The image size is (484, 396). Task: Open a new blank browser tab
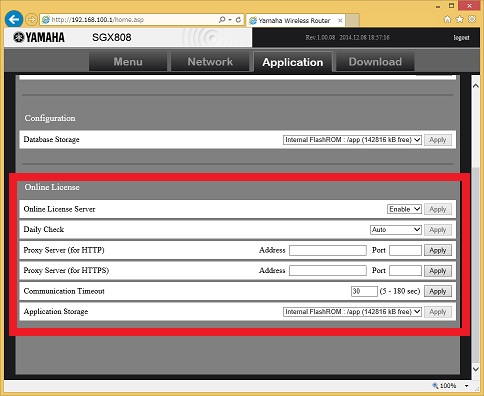[352, 20]
